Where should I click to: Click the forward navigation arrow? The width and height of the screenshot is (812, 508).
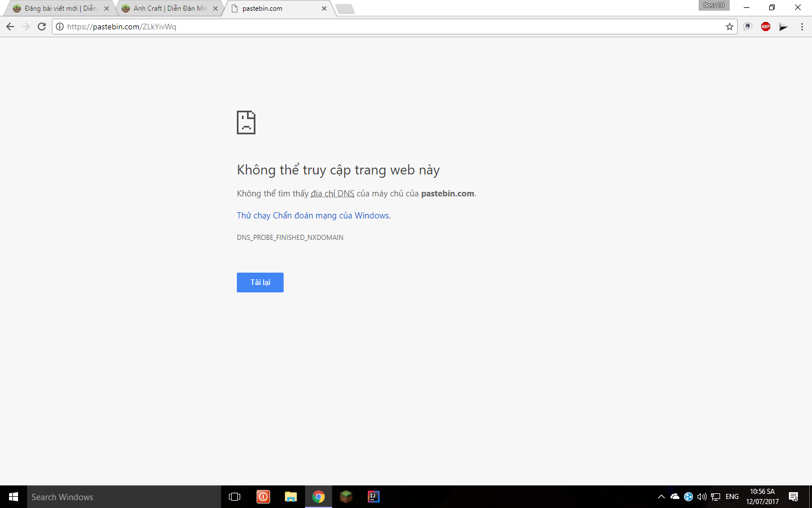pyautogui.click(x=26, y=27)
